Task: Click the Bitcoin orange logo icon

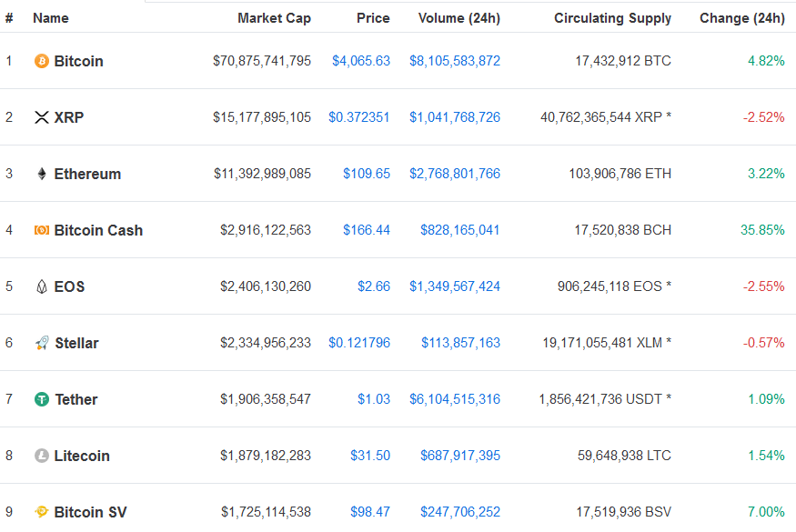Action: (x=42, y=61)
